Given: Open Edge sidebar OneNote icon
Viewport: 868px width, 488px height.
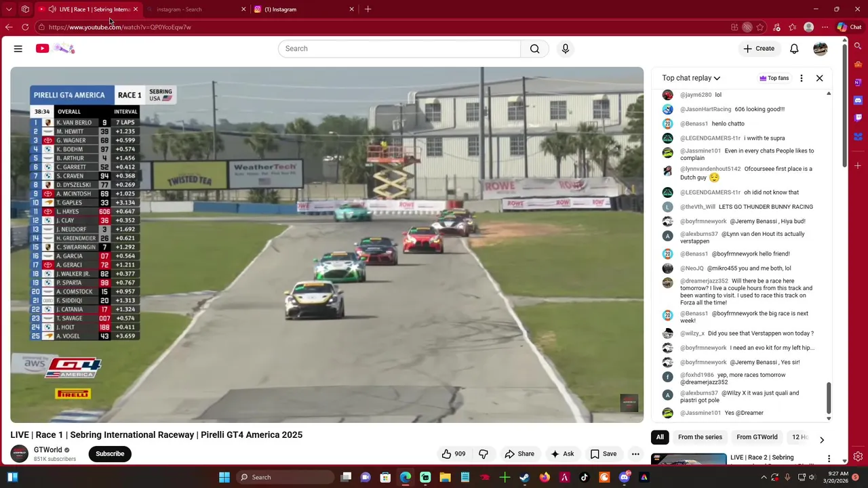Looking at the screenshot, I should point(858,83).
